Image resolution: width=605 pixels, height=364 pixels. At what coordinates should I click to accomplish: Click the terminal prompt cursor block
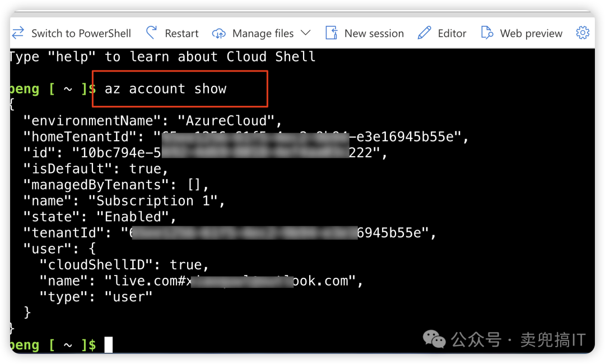pyautogui.click(x=109, y=344)
